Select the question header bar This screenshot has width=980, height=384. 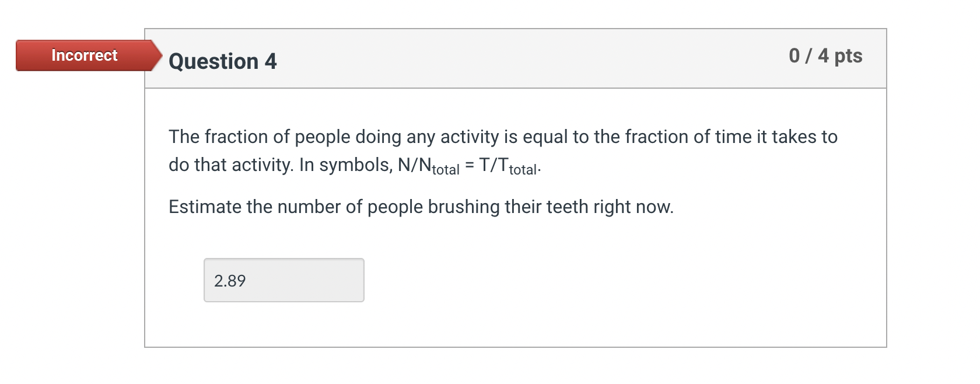click(x=513, y=58)
